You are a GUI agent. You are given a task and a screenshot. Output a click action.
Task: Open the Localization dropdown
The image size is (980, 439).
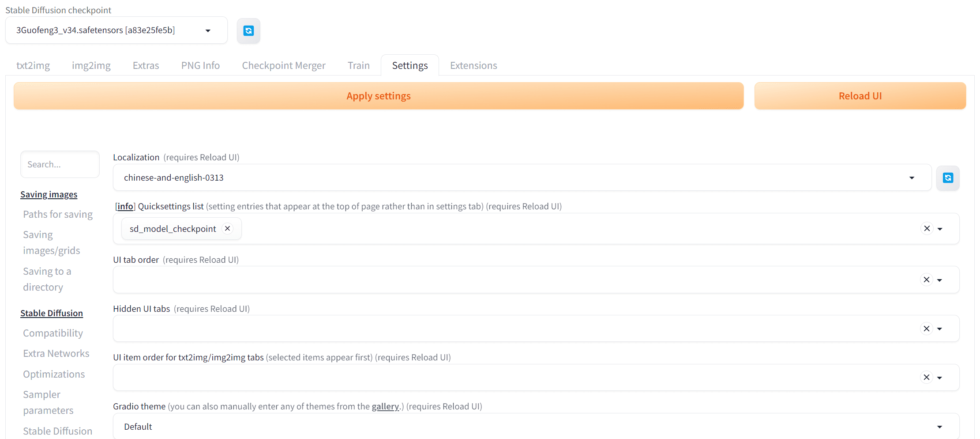(912, 178)
